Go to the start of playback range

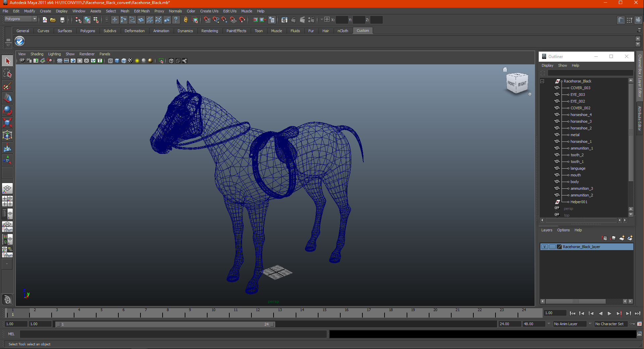click(x=572, y=313)
